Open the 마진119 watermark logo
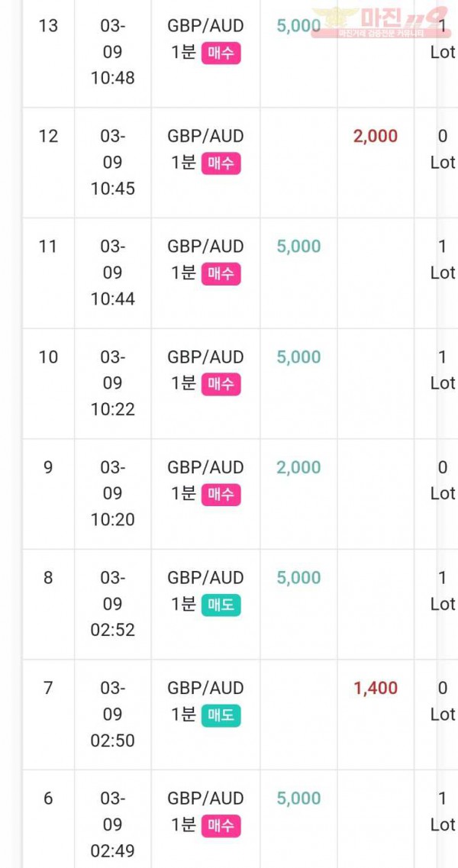Image resolution: width=458 pixels, height=868 pixels. click(380, 22)
